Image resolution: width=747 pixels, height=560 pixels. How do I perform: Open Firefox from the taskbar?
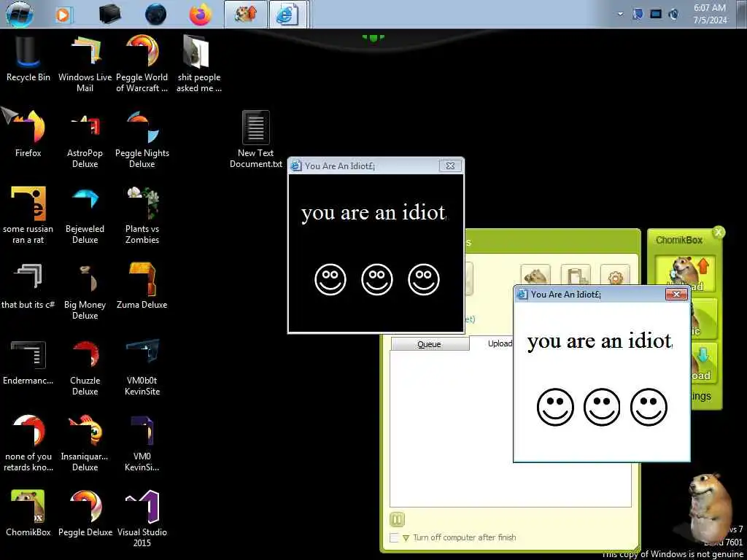tap(200, 15)
